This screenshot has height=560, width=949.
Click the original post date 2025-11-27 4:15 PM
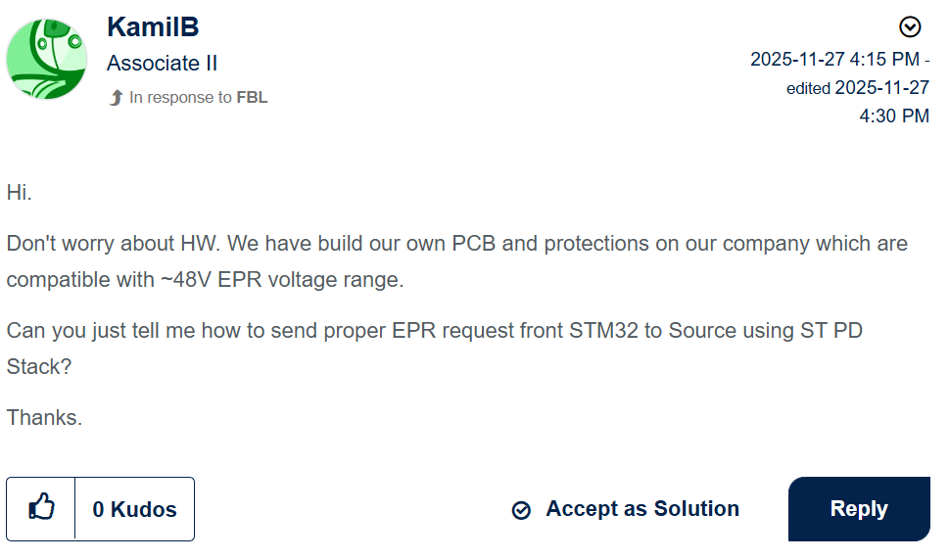(836, 60)
